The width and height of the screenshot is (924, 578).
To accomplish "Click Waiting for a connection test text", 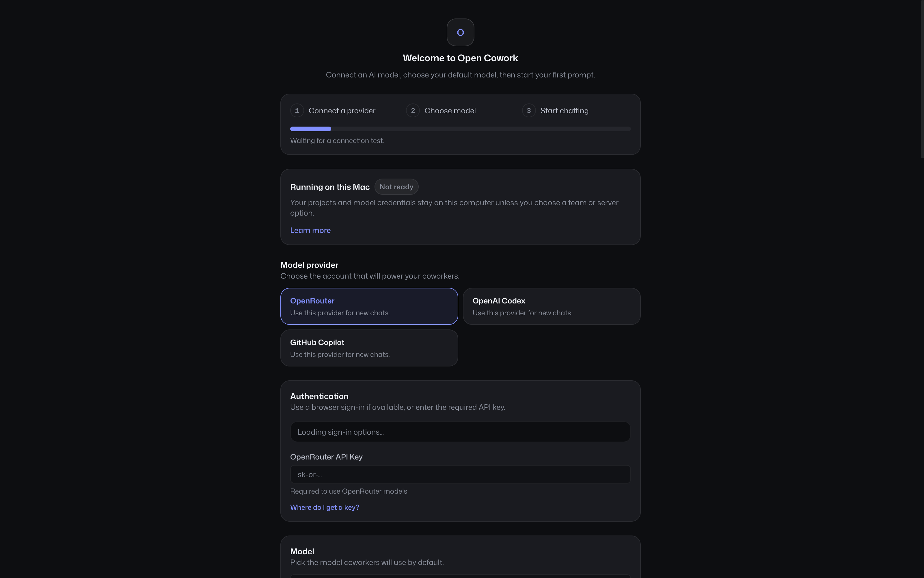I will click(x=337, y=141).
